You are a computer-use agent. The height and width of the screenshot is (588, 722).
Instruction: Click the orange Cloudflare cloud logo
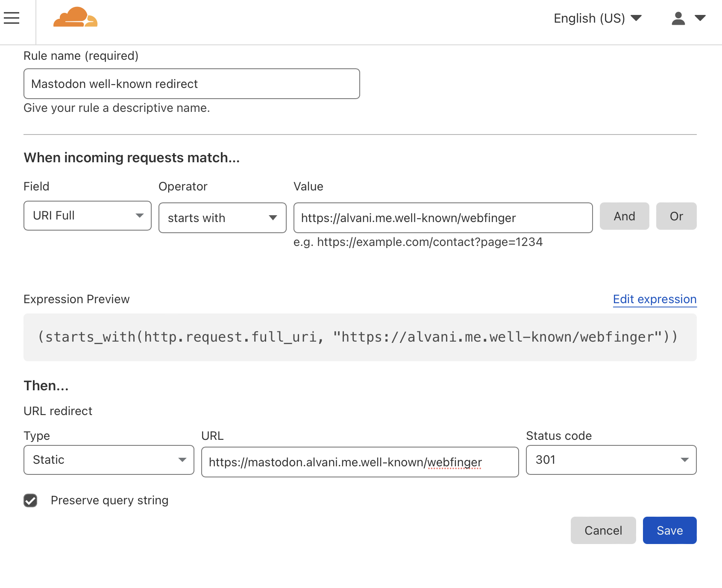tap(75, 18)
